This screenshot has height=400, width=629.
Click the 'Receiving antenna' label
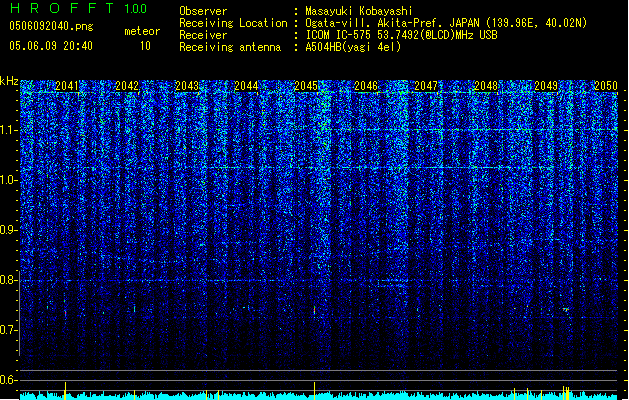click(230, 47)
